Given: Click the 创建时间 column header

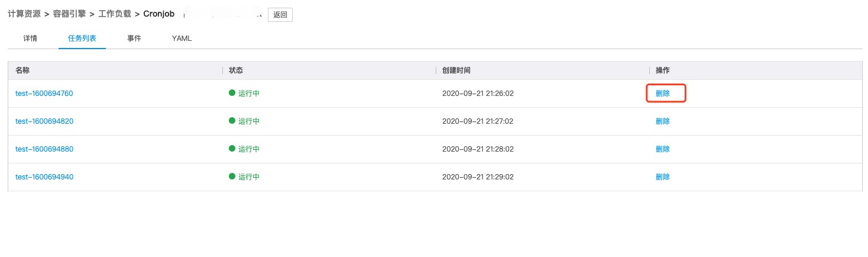Looking at the screenshot, I should [x=456, y=70].
